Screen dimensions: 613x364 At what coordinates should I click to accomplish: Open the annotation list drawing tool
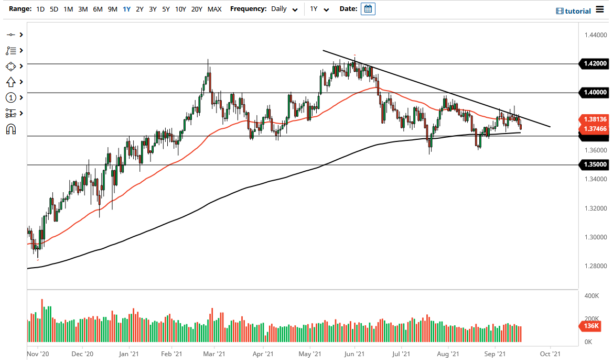point(10,50)
